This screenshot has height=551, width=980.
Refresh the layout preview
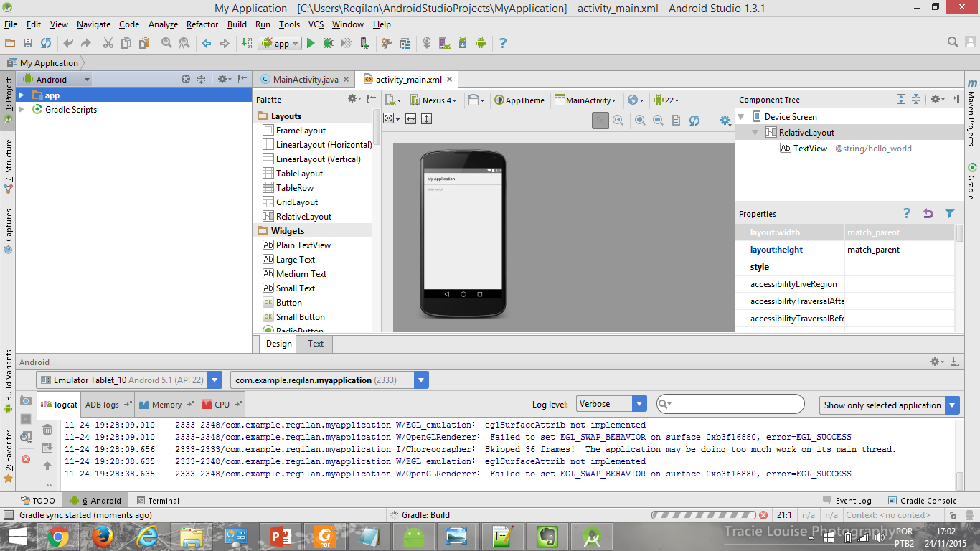(694, 121)
